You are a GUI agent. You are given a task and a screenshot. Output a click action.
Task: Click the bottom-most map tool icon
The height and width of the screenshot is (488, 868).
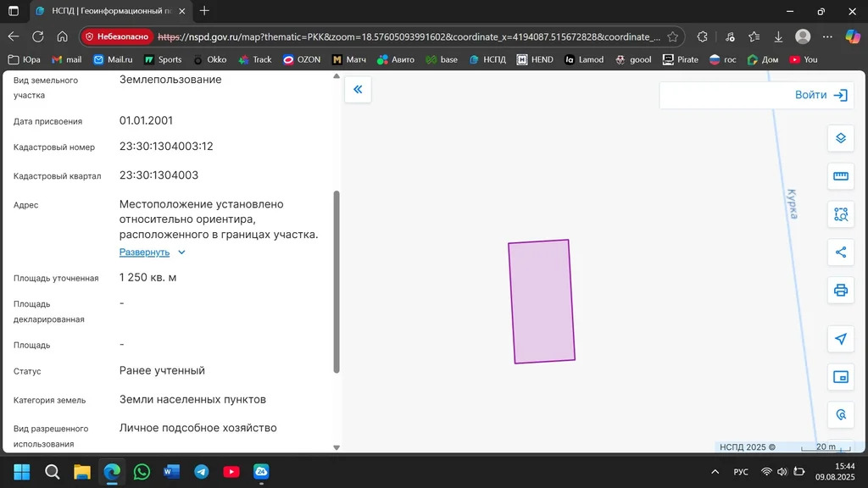tap(840, 415)
